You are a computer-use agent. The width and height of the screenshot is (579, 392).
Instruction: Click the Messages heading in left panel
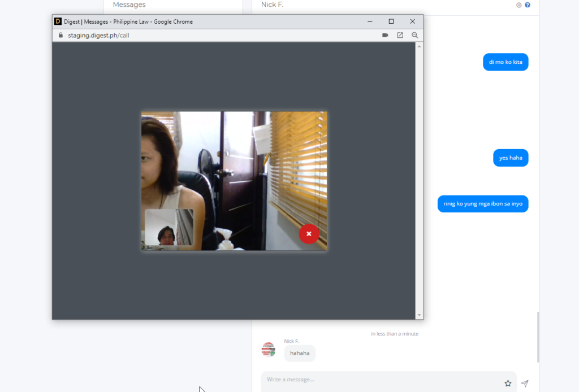[129, 5]
